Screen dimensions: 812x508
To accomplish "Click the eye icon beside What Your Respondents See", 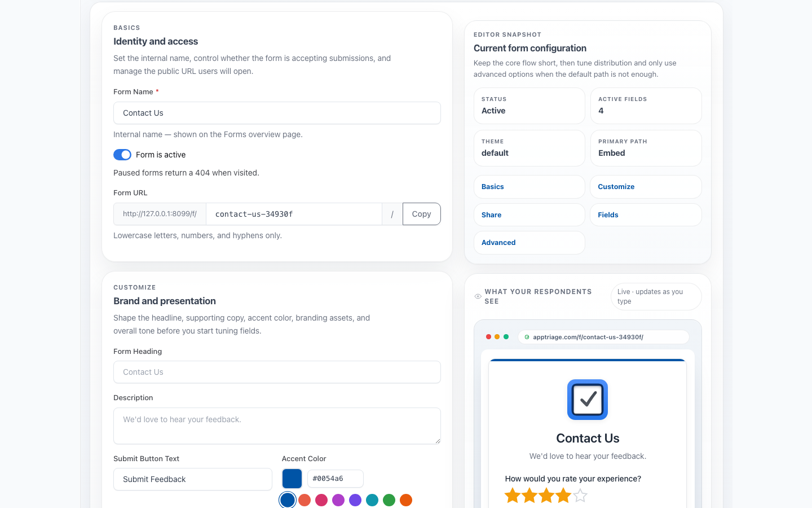I will click(478, 296).
